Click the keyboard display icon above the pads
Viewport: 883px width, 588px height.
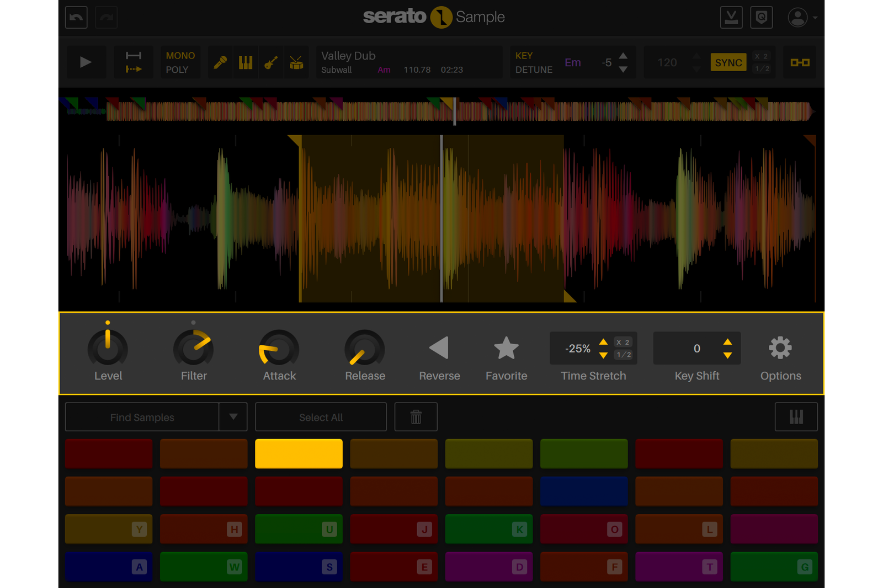coord(796,416)
